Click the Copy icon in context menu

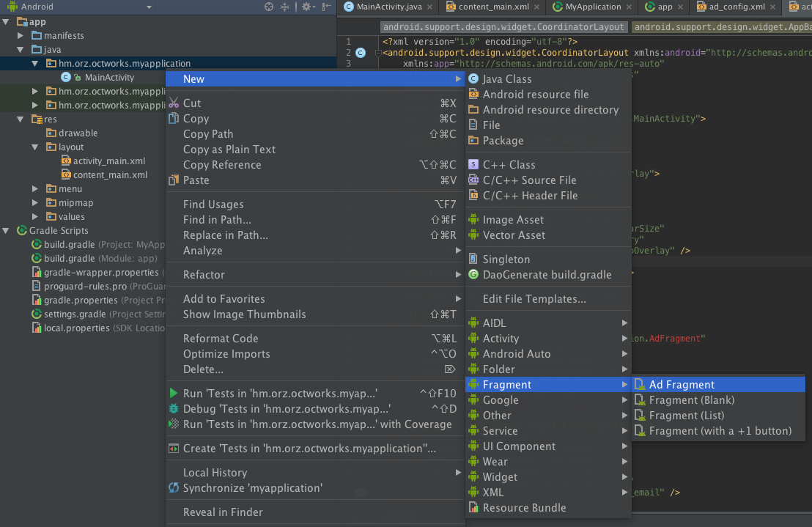pyautogui.click(x=174, y=119)
